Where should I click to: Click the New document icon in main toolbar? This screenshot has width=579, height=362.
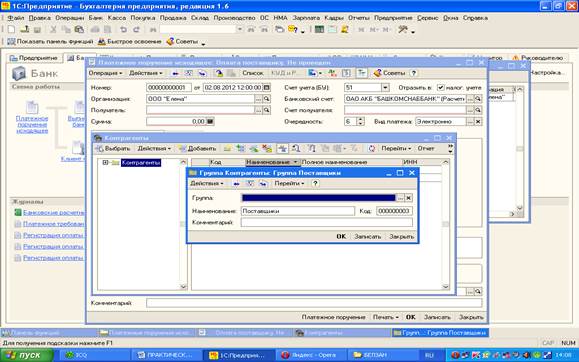[11, 30]
